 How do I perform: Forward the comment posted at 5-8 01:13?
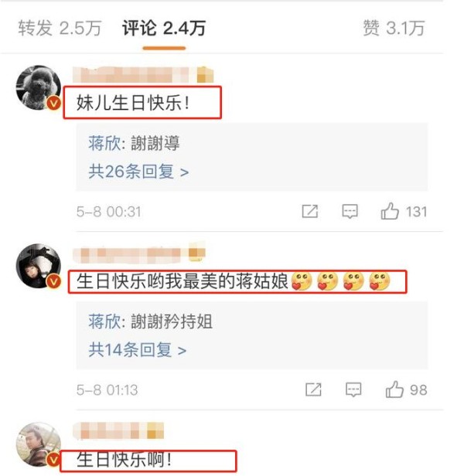pyautogui.click(x=313, y=389)
